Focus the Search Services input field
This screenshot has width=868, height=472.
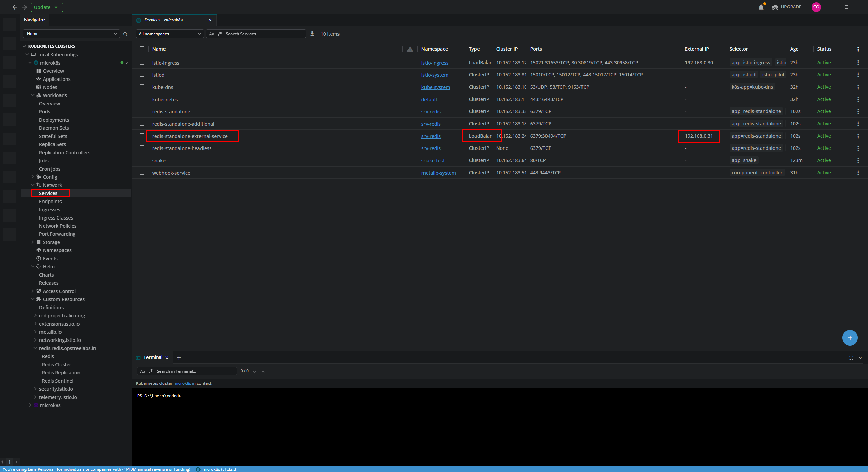[264, 34]
